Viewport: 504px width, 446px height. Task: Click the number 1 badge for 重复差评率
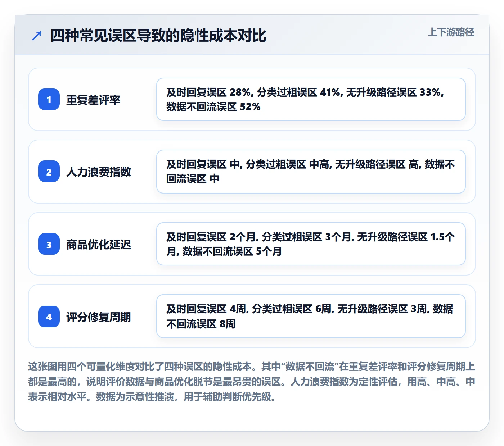pyautogui.click(x=49, y=99)
